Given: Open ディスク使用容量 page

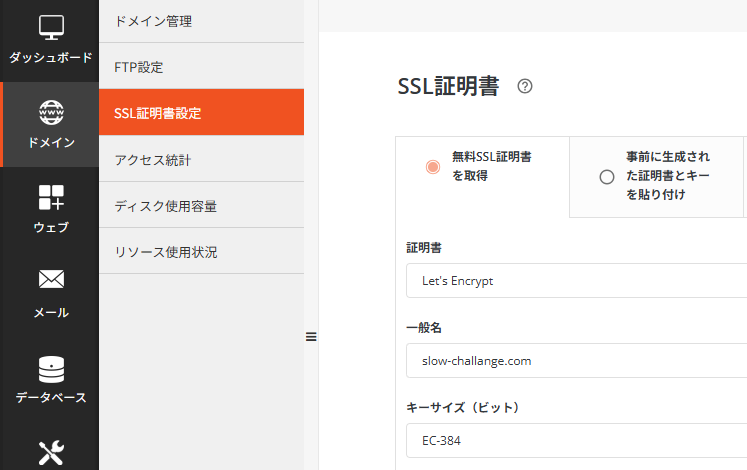Looking at the screenshot, I should pyautogui.click(x=201, y=206).
